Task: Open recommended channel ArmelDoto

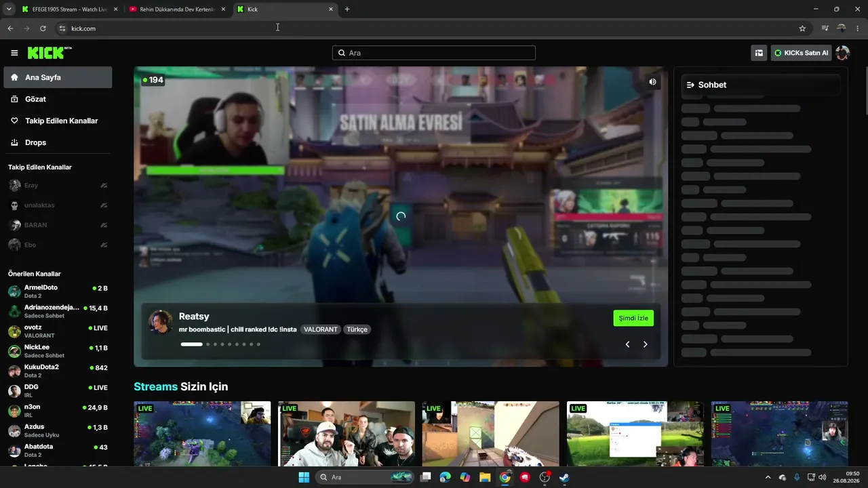Action: tap(58, 291)
